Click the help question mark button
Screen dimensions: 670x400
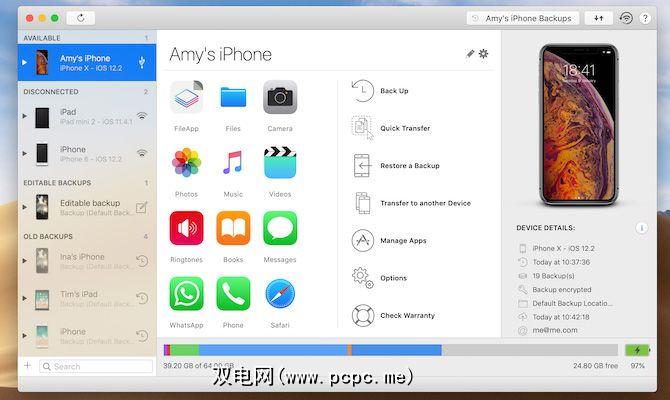(645, 18)
